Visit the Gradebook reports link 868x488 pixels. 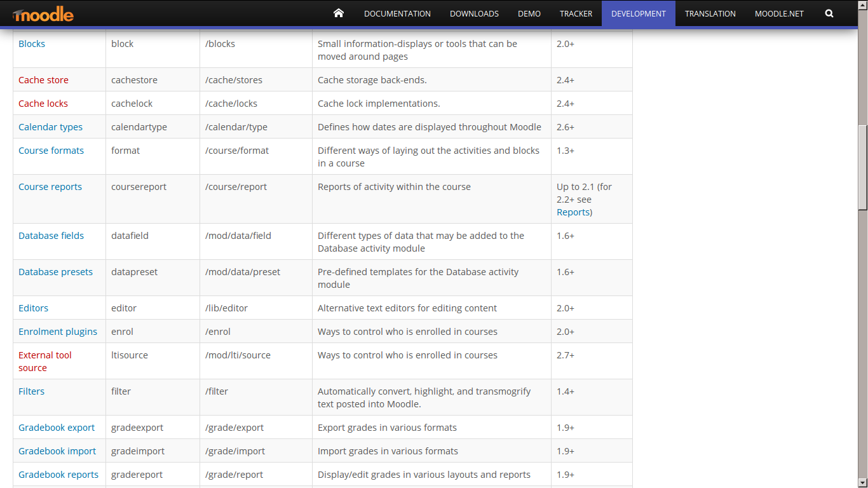58,475
